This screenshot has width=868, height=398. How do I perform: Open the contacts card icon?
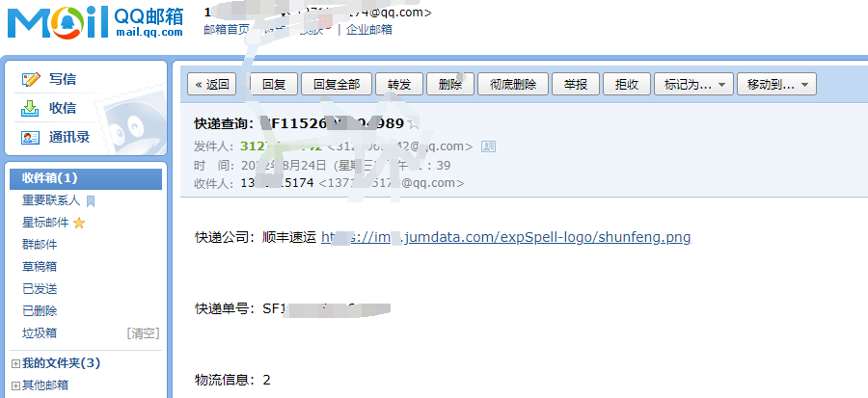[x=31, y=137]
